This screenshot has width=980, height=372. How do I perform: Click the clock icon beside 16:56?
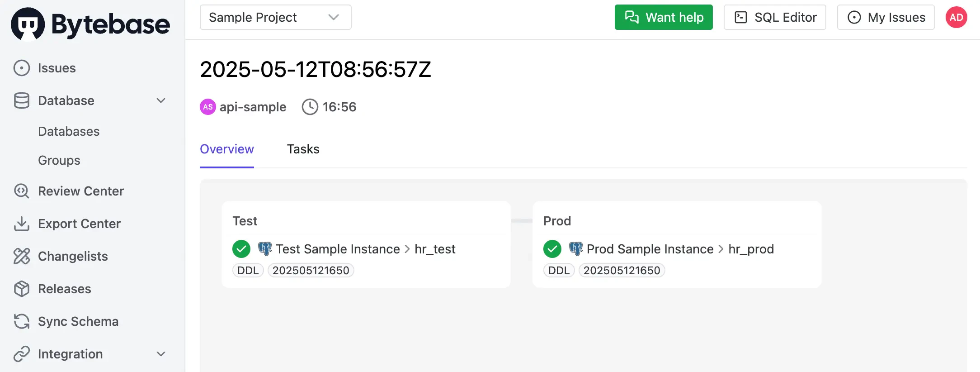310,107
